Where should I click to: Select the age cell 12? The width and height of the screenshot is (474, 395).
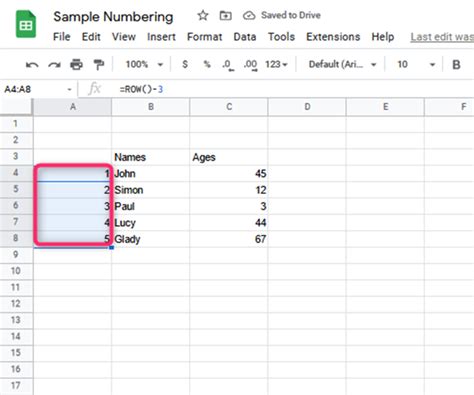229,190
